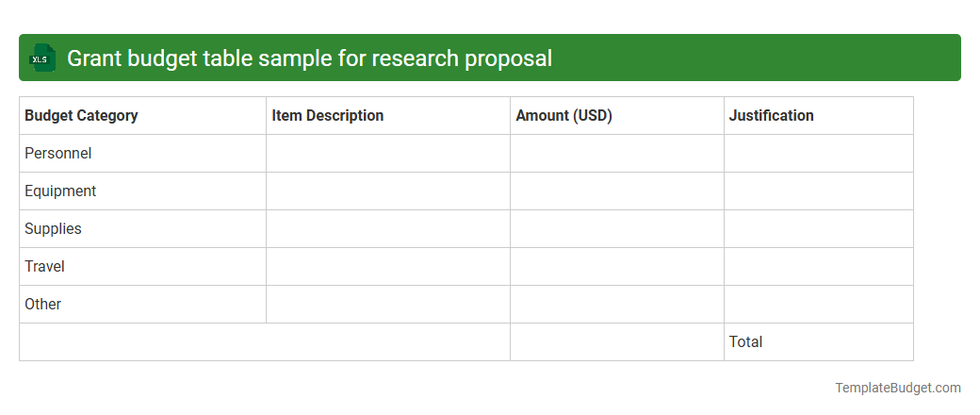Click the Amount cell in Total row
This screenshot has width=980, height=415.
(x=617, y=341)
